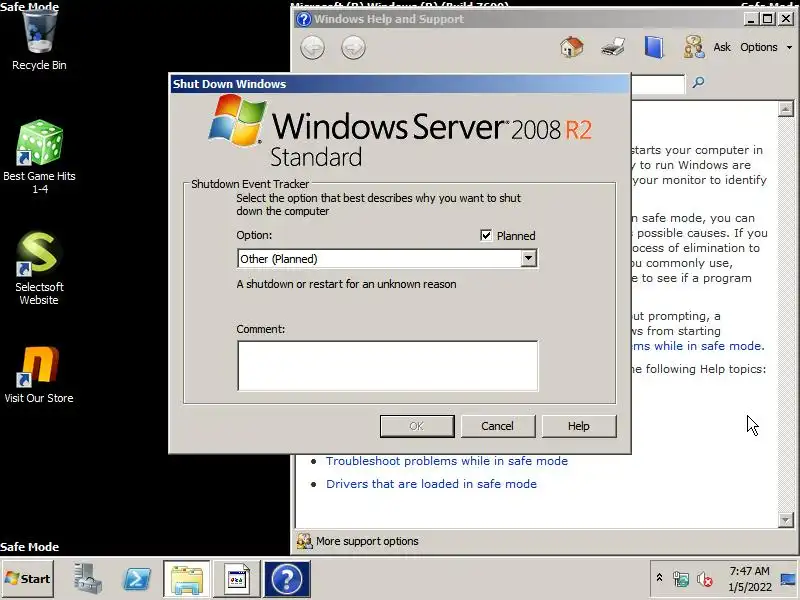The width and height of the screenshot is (800, 600).
Task: Open Drivers that are loaded in safe mode link
Action: 431,484
